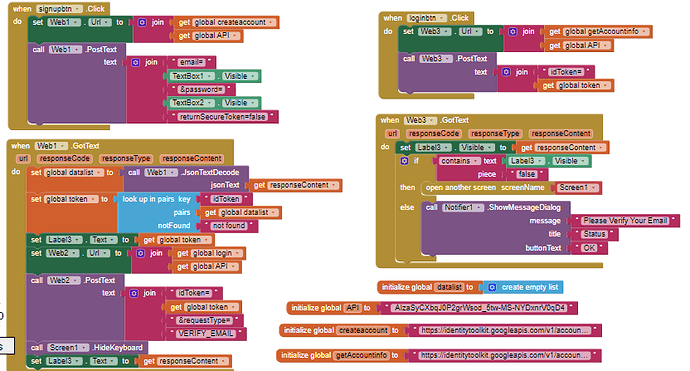Click mutator gear on Web2 Url join block
This screenshot has width=690, height=371.
point(140,253)
